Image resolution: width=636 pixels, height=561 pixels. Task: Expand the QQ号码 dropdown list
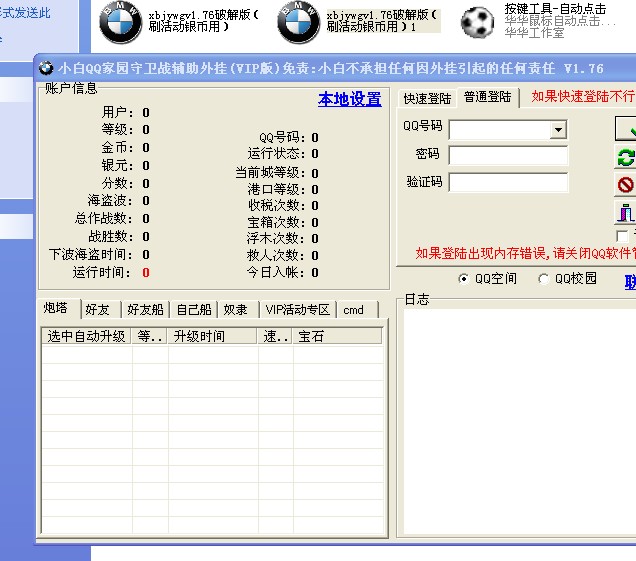pos(558,130)
